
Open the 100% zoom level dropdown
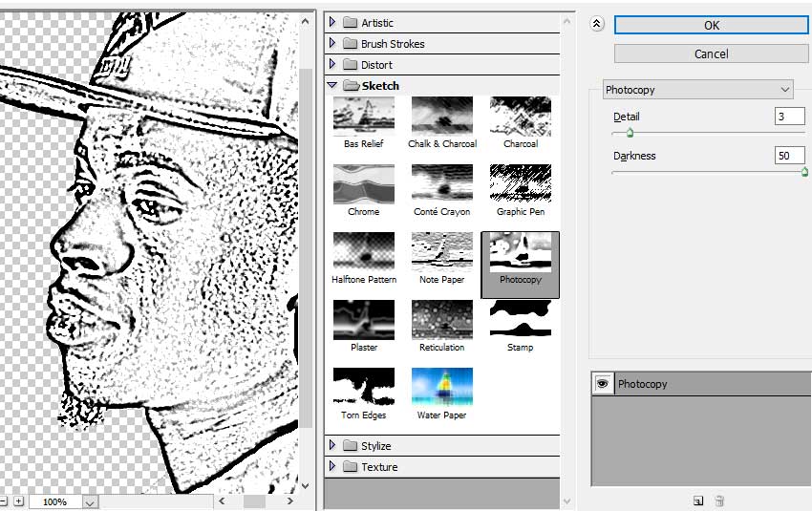click(x=90, y=501)
